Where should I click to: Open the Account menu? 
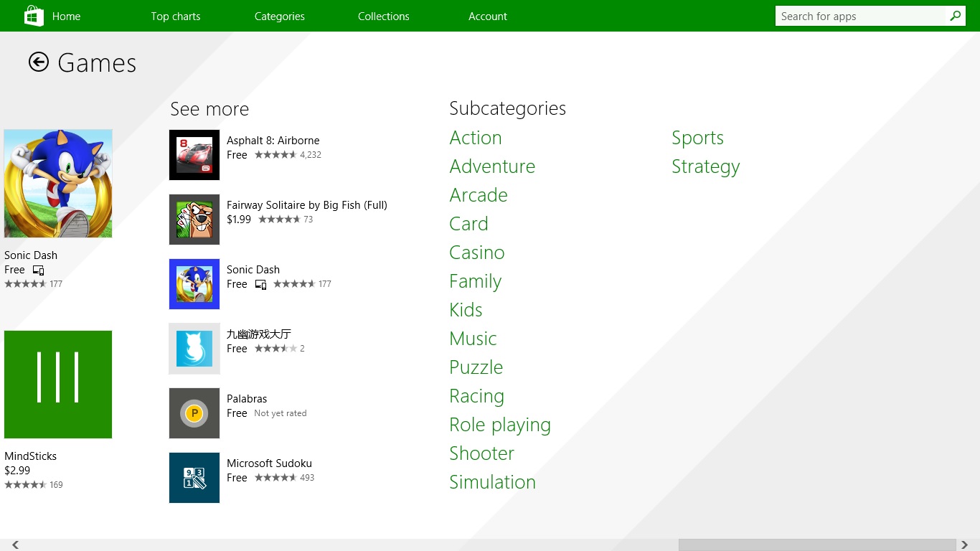coord(488,16)
